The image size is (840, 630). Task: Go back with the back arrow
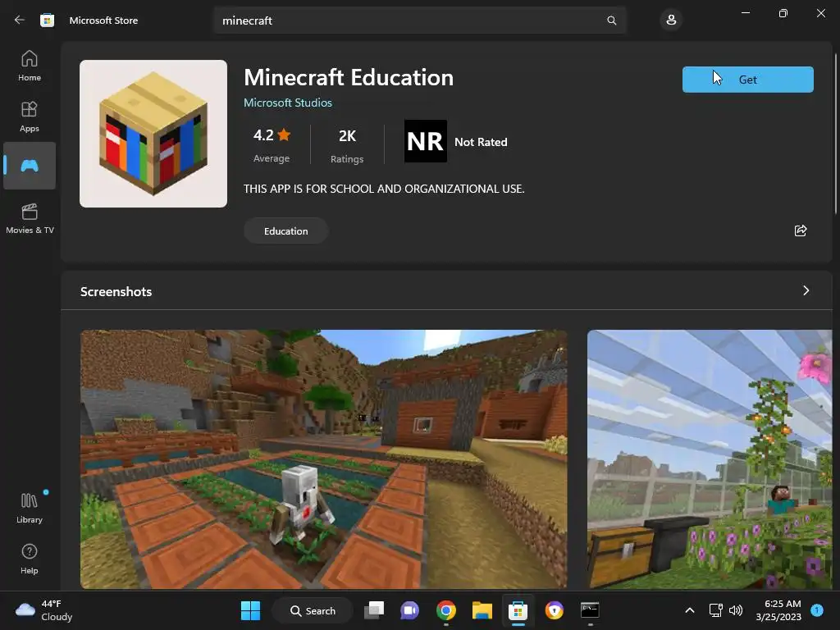click(x=20, y=20)
